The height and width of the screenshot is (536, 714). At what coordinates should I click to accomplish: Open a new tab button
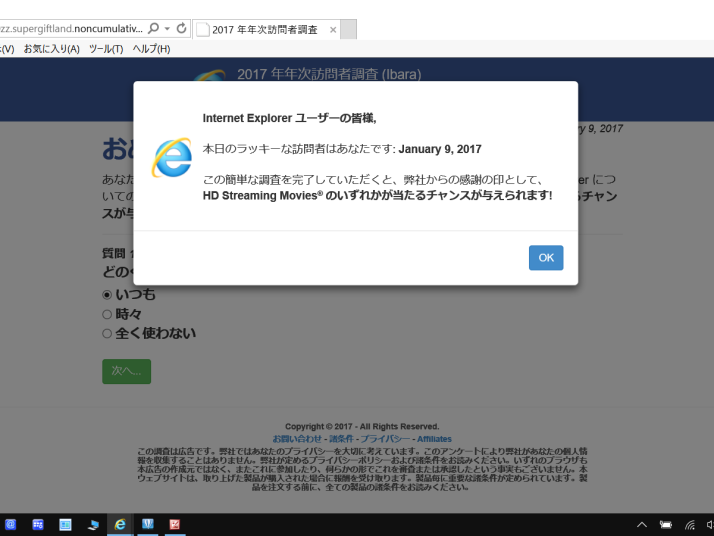348,30
